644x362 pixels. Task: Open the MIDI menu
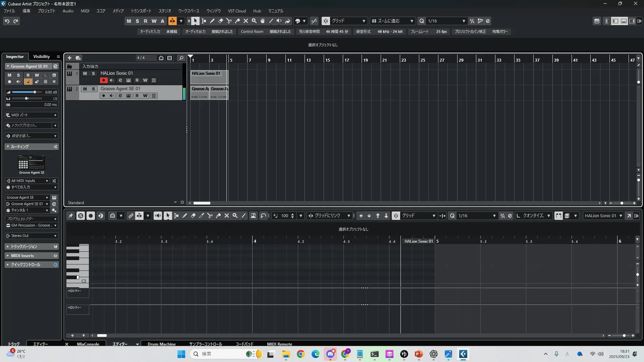click(85, 11)
